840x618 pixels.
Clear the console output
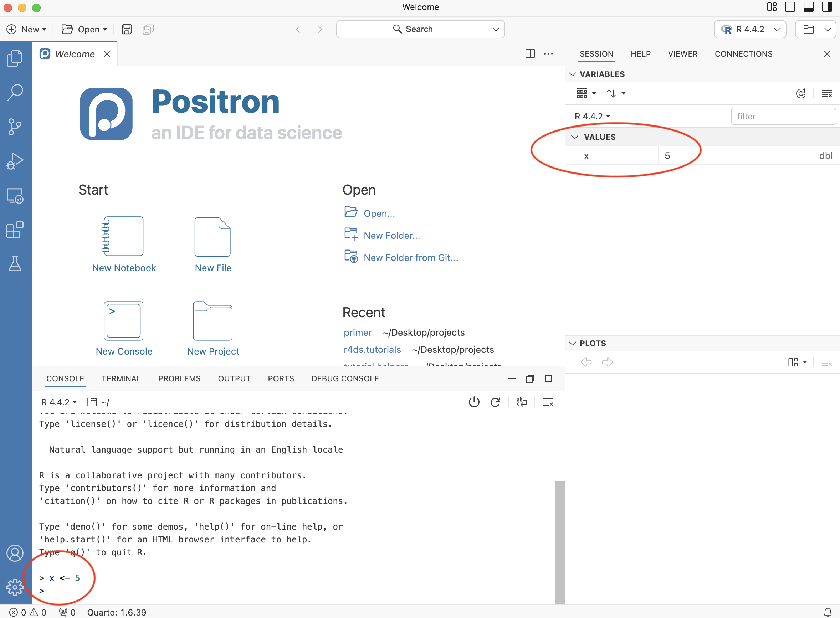point(548,402)
